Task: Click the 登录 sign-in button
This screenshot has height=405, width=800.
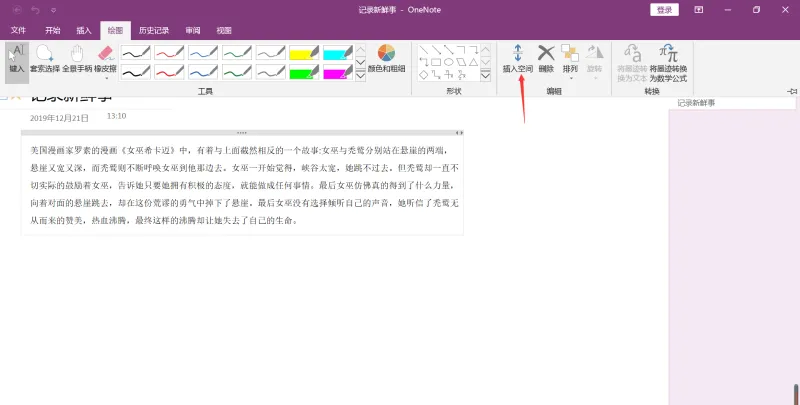Action: point(664,10)
